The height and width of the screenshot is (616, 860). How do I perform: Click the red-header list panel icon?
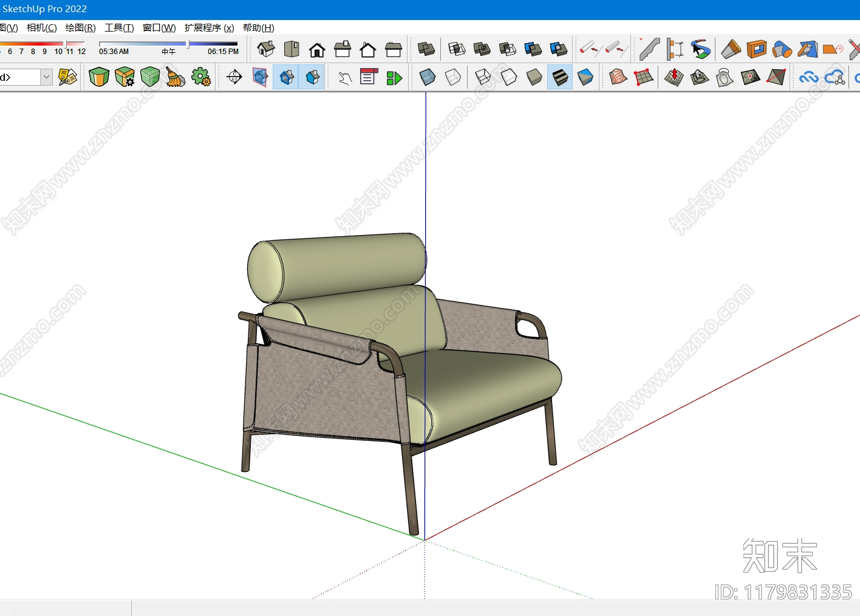369,77
